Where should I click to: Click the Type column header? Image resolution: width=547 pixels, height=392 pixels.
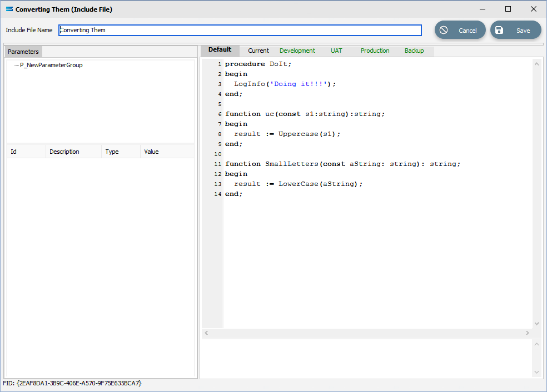click(x=121, y=152)
